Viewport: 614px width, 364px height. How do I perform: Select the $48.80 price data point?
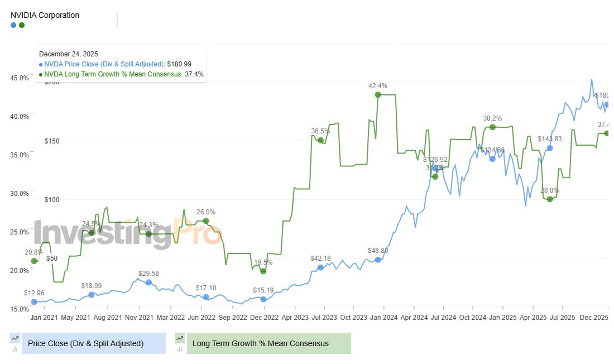pos(378,260)
